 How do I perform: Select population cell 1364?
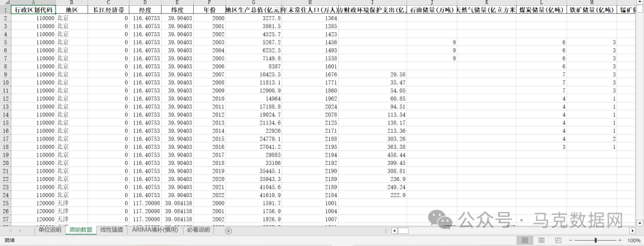point(310,18)
